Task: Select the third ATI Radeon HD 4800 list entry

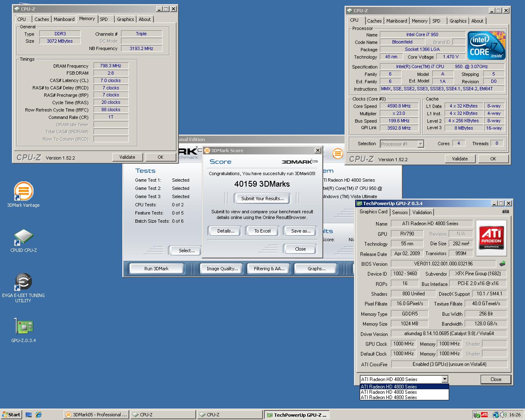Action: click(x=404, y=397)
